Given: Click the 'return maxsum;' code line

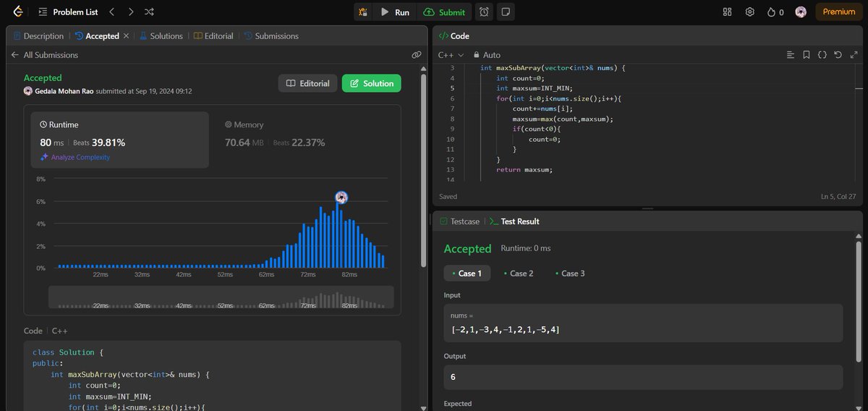Looking at the screenshot, I should (x=524, y=169).
